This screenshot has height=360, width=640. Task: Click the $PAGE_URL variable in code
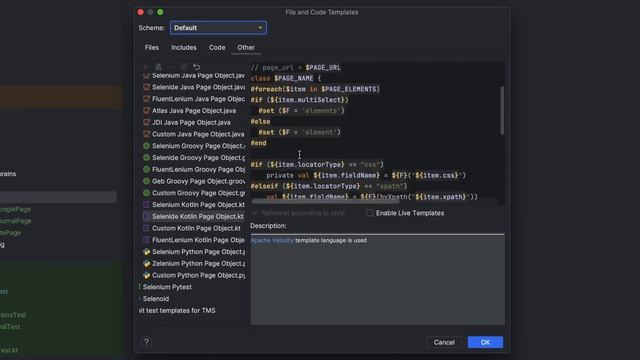click(x=323, y=67)
